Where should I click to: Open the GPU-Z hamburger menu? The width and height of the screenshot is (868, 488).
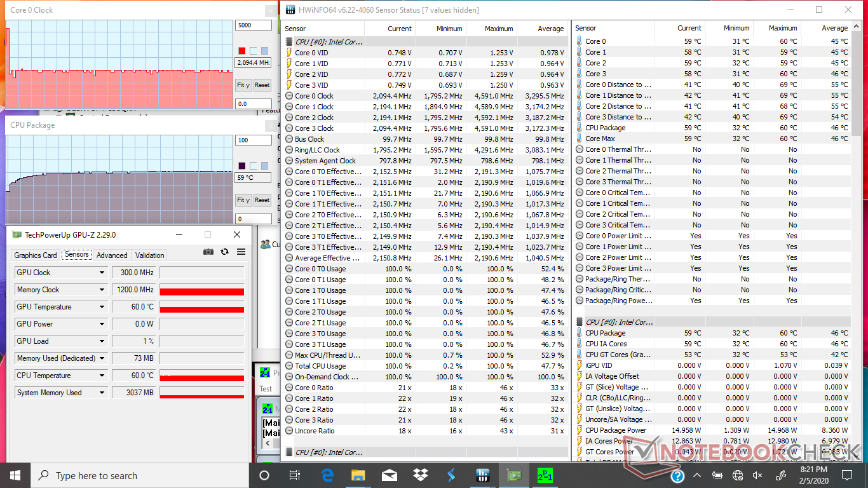[241, 252]
